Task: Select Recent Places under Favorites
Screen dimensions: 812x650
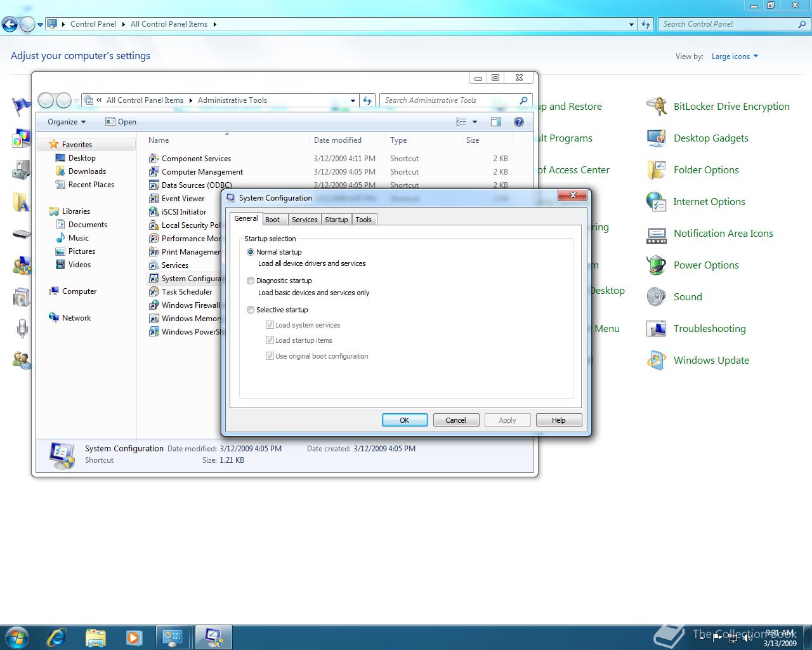Action: 91,185
